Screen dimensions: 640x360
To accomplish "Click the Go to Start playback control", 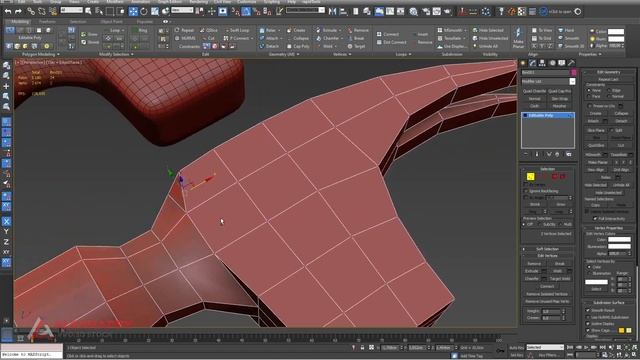I will coord(570,347).
